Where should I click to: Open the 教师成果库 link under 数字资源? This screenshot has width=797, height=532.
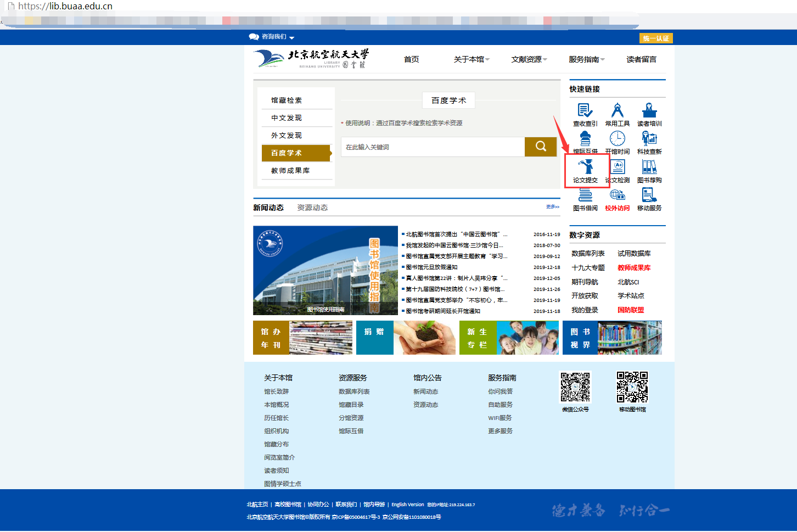[634, 268]
